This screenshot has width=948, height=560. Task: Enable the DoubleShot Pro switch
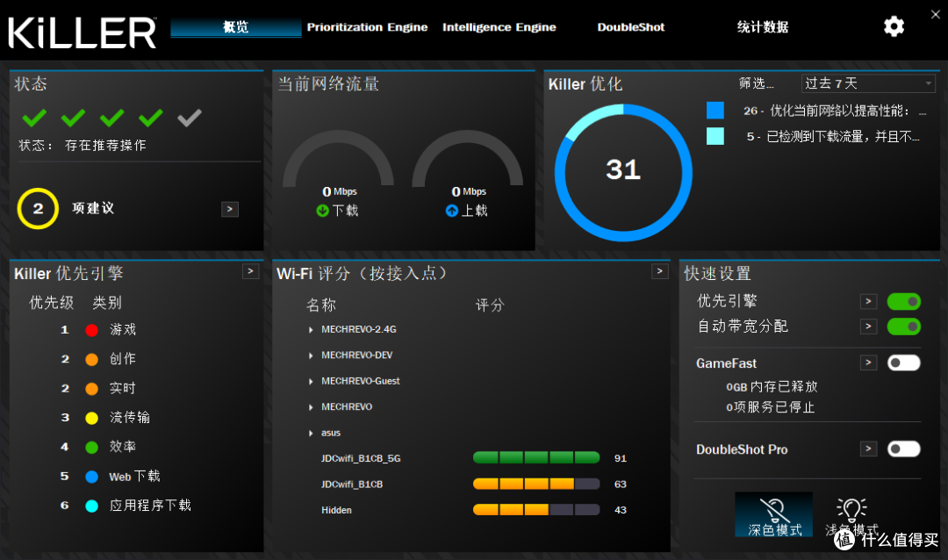(x=903, y=449)
